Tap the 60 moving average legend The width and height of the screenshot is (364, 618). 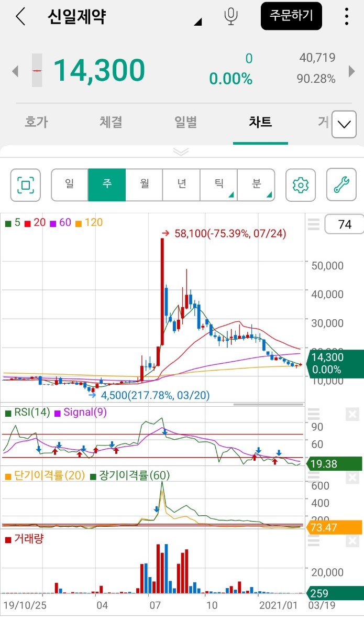click(x=60, y=223)
